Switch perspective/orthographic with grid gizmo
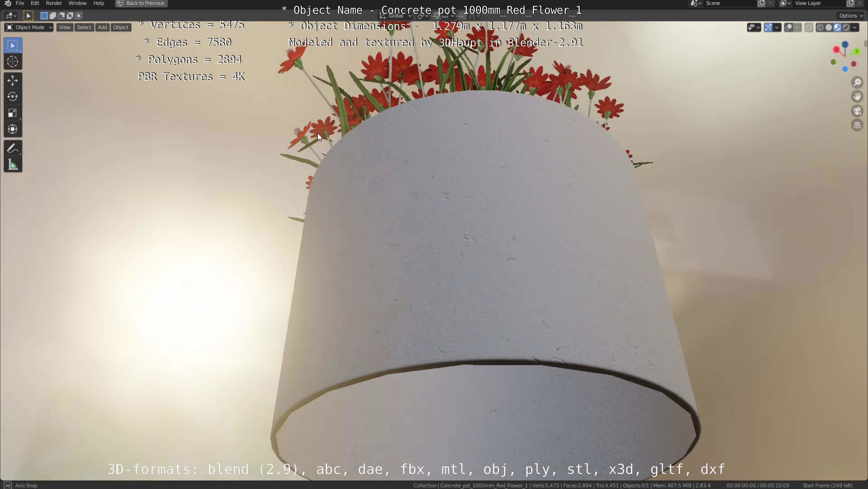 [857, 125]
